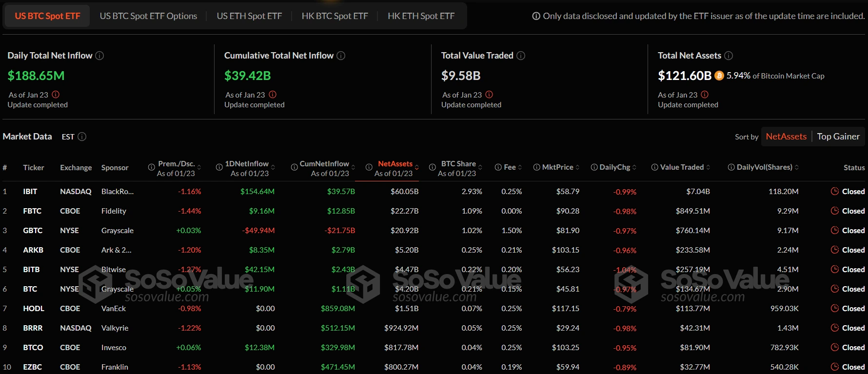Sort by DailyVol(Shares) using its sort arrows
Viewport: 868px width, 374px height.
[x=797, y=167]
